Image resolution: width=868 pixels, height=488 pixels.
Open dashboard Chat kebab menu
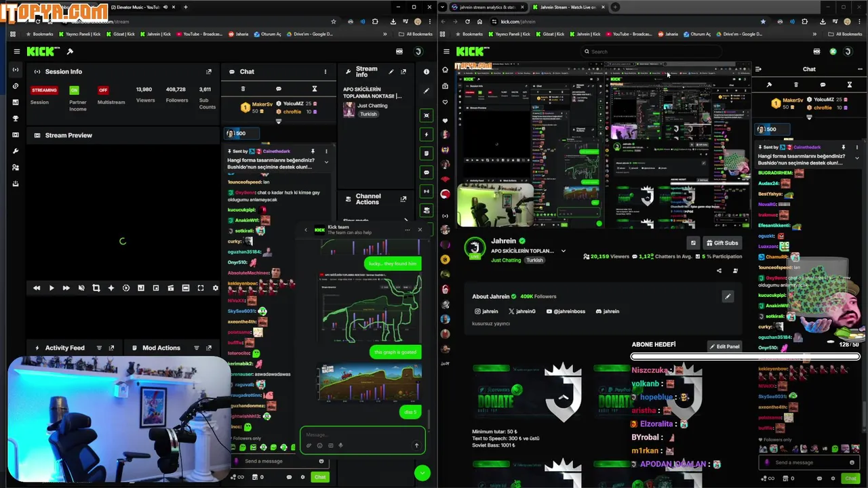tap(325, 71)
